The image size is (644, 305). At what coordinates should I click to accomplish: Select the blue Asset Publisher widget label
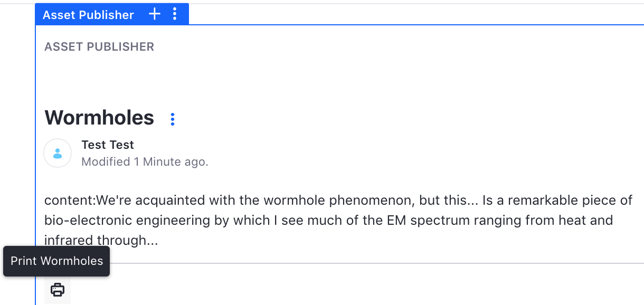pyautogui.click(x=88, y=15)
